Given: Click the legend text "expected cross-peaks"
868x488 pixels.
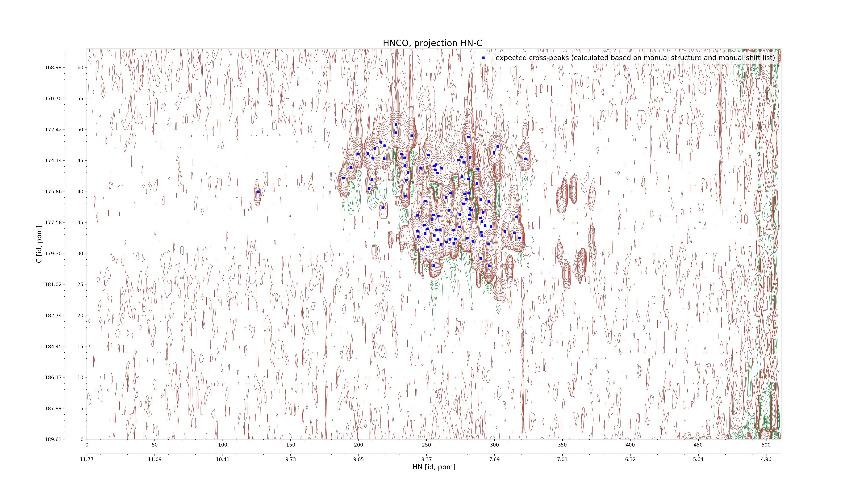Looking at the screenshot, I should coord(532,58).
